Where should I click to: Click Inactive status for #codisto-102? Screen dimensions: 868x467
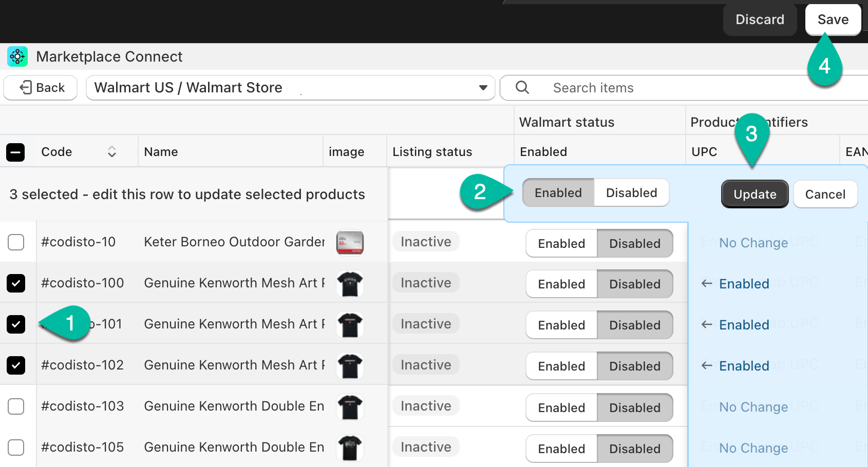coord(426,365)
